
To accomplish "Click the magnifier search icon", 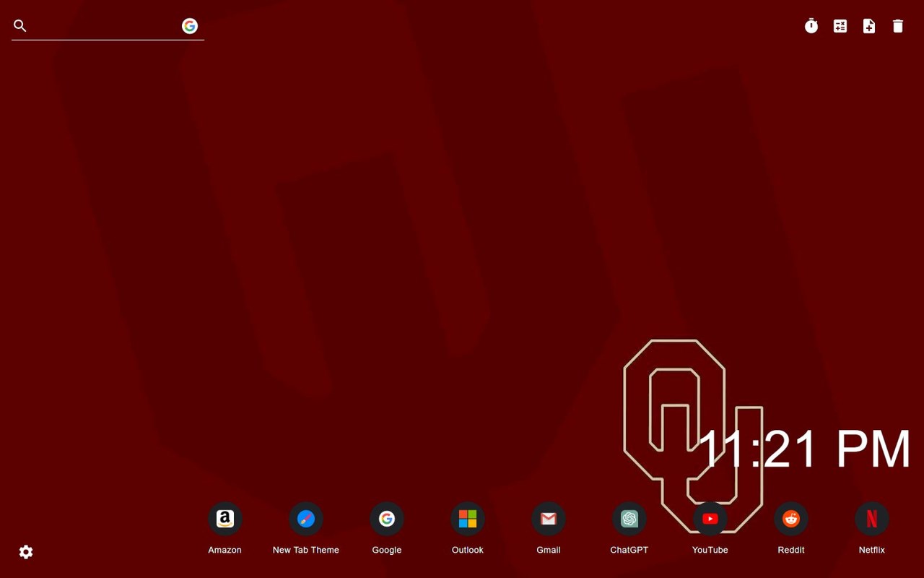I will tap(20, 26).
